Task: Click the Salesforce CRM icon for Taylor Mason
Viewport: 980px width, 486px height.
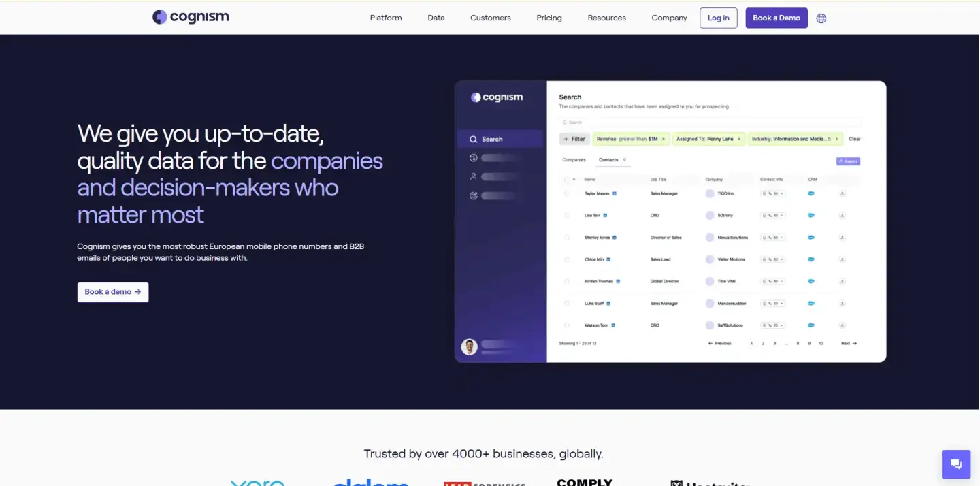Action: 811,193
